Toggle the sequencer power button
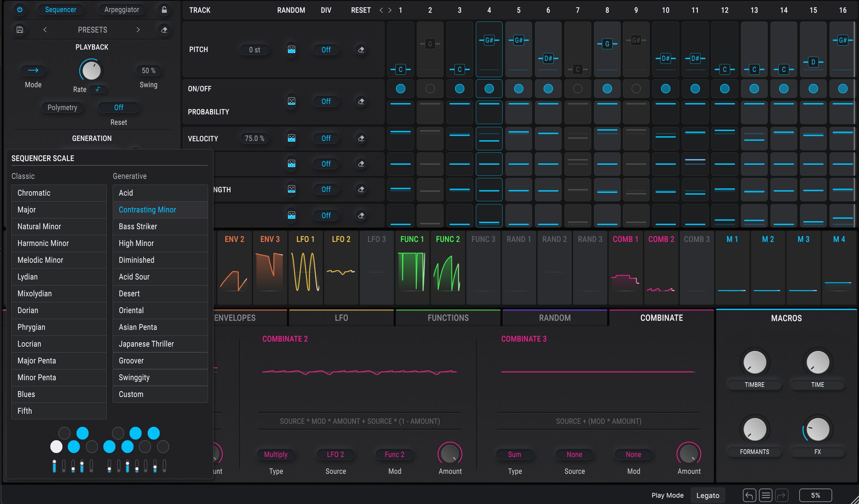 point(20,9)
